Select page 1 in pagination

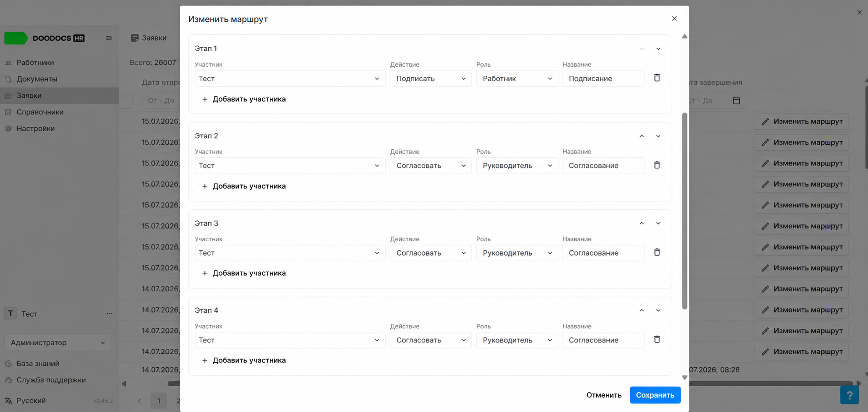(x=159, y=401)
